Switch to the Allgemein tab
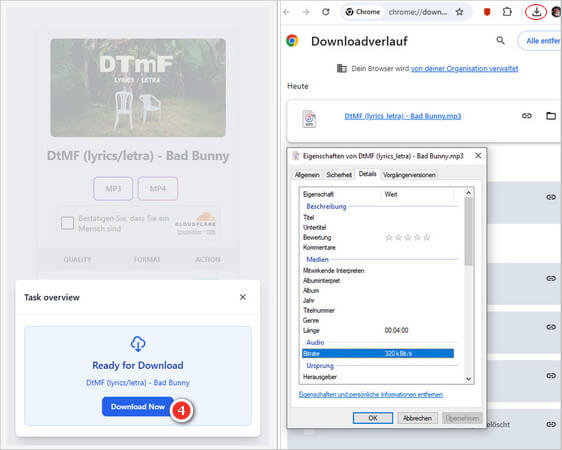Viewport: 562px width, 450px height. tap(307, 175)
